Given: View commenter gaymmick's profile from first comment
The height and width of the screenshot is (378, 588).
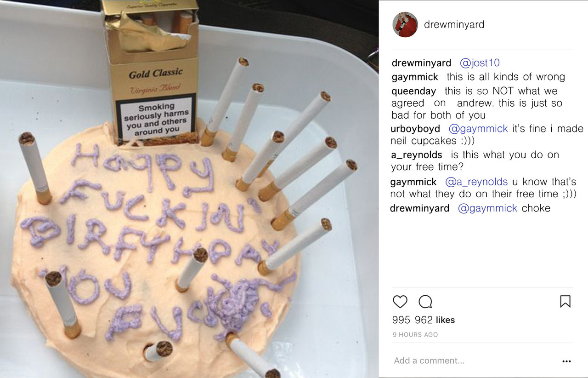Looking at the screenshot, I should tap(415, 77).
